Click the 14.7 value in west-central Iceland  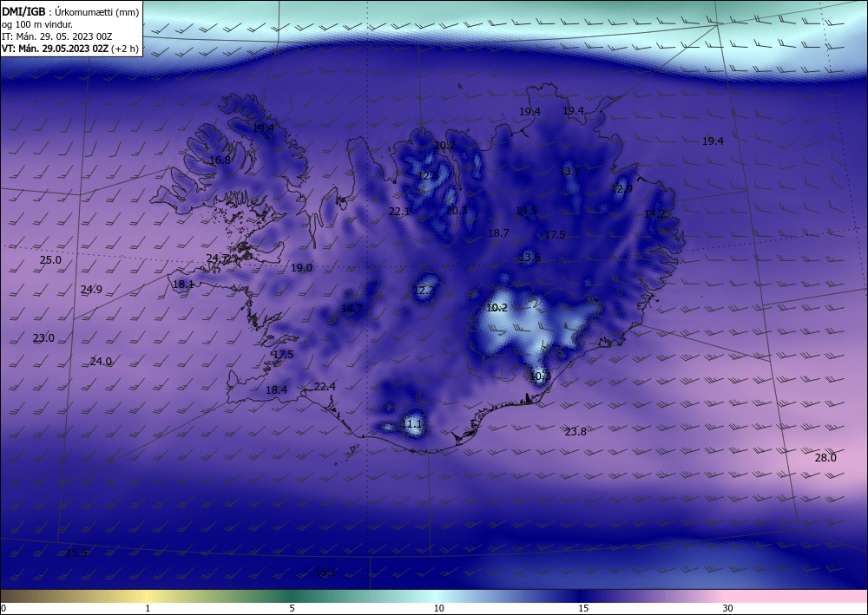(x=352, y=309)
